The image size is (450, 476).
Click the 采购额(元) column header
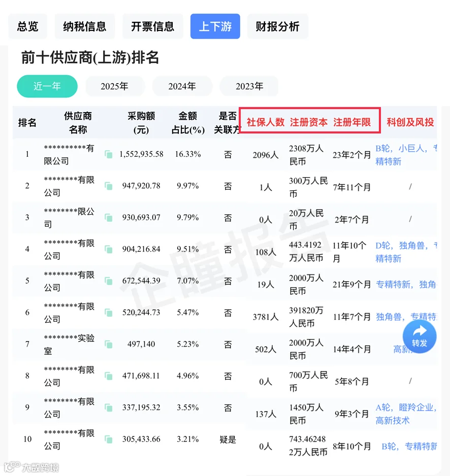[x=141, y=123]
